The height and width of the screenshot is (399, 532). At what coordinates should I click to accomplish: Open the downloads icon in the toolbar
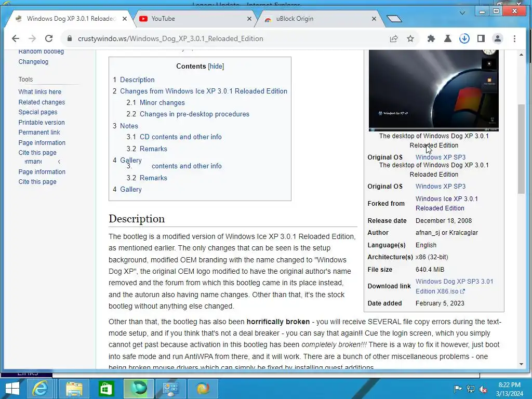point(464,38)
